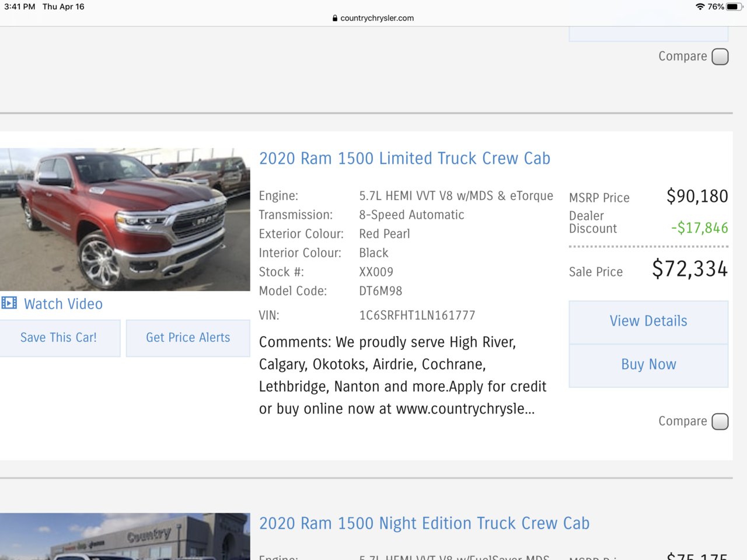Open the 2020 Ram 1500 Limited Truck Crew Cab title
The height and width of the screenshot is (560, 747).
pyautogui.click(x=404, y=158)
